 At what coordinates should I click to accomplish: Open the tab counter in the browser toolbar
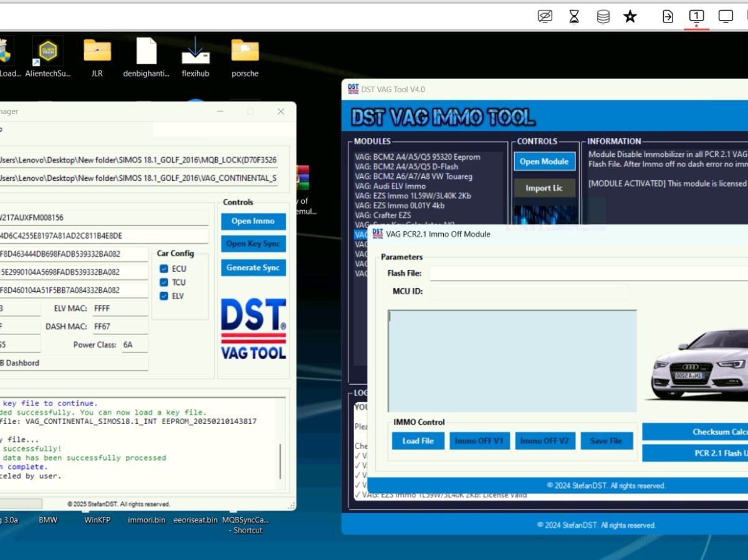click(x=696, y=16)
